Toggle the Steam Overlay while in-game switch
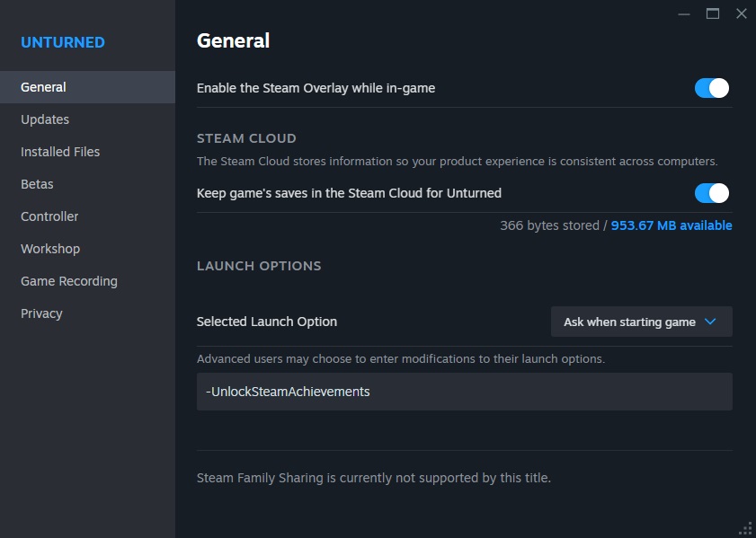This screenshot has width=756, height=538. pos(711,88)
